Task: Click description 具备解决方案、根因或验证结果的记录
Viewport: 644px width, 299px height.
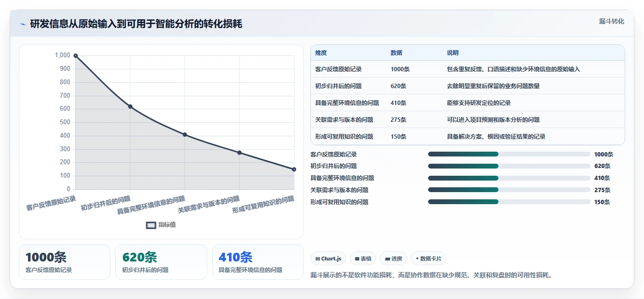Action: click(496, 137)
